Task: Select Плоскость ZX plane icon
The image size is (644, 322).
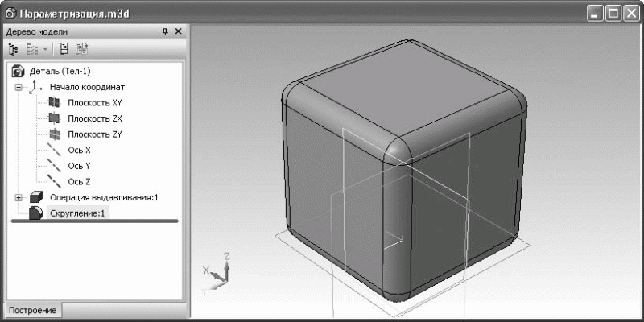Action: coord(54,118)
